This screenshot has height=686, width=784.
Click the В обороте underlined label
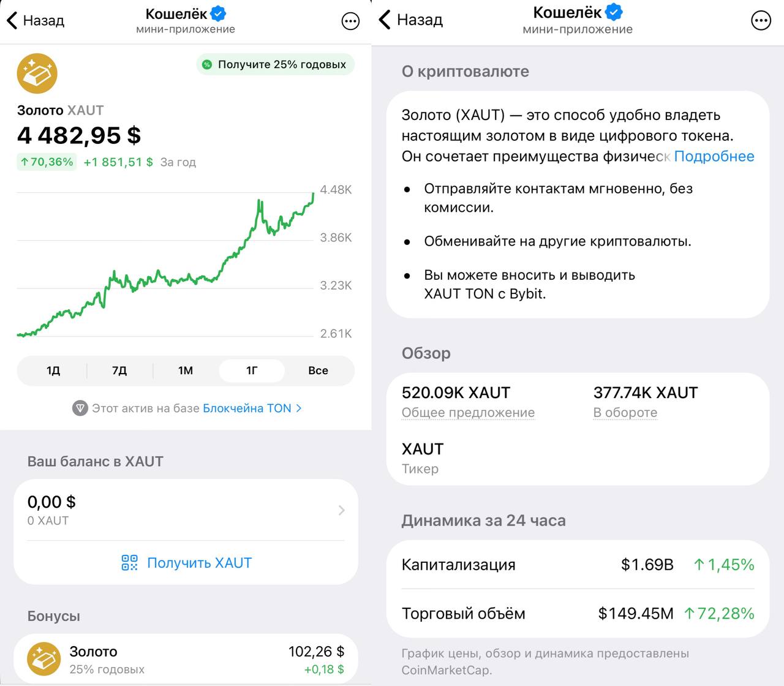[x=625, y=413]
